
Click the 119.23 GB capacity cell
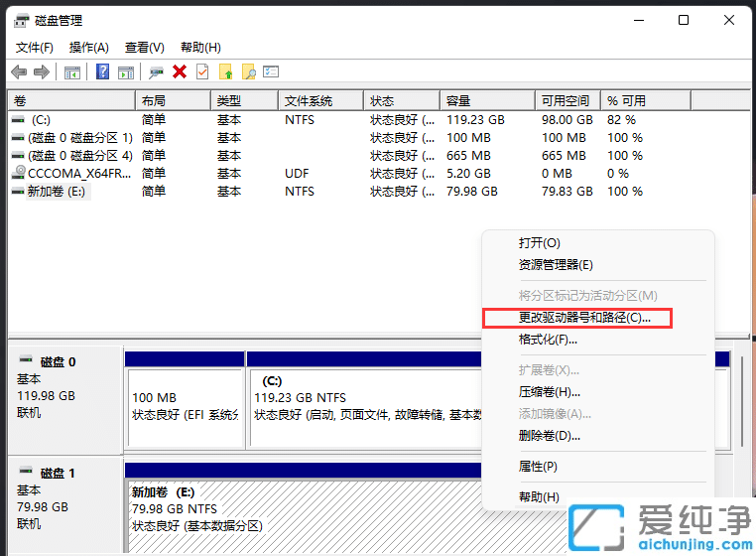click(x=475, y=120)
